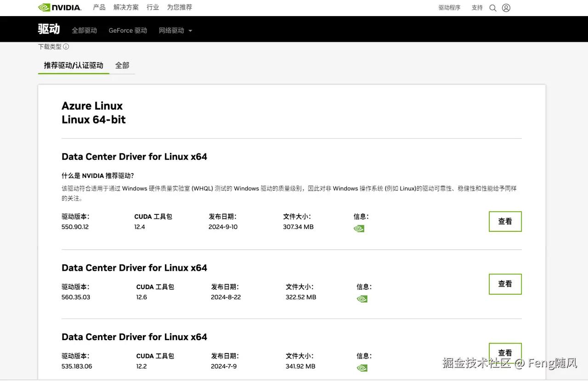Click driver version text 550.90.12
Screen dimensions: 588x381
[75, 227]
